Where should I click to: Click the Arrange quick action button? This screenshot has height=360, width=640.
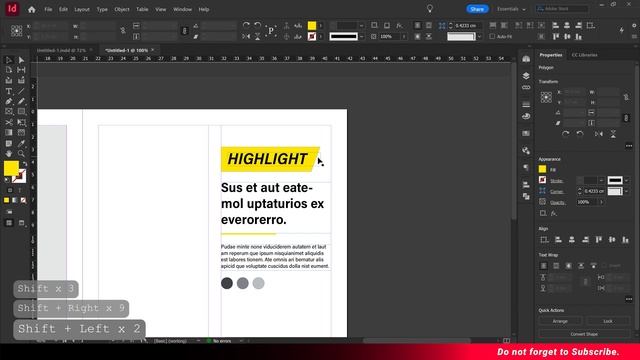(x=560, y=321)
